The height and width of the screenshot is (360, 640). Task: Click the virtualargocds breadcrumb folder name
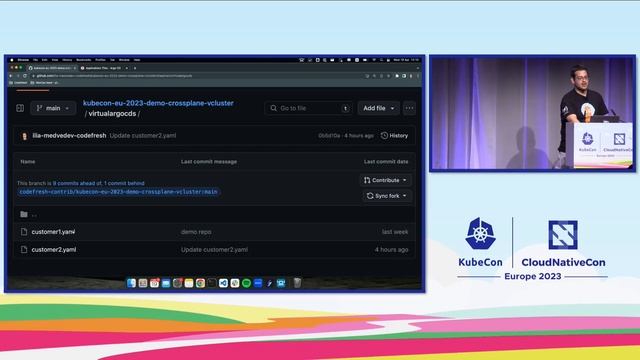(x=112, y=113)
